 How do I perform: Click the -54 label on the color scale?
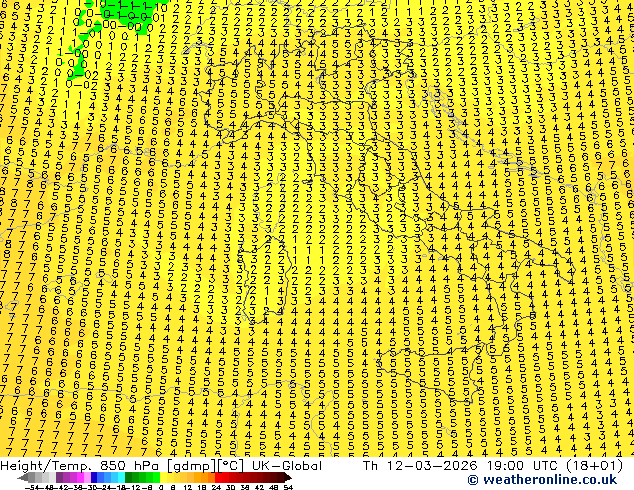[32, 487]
